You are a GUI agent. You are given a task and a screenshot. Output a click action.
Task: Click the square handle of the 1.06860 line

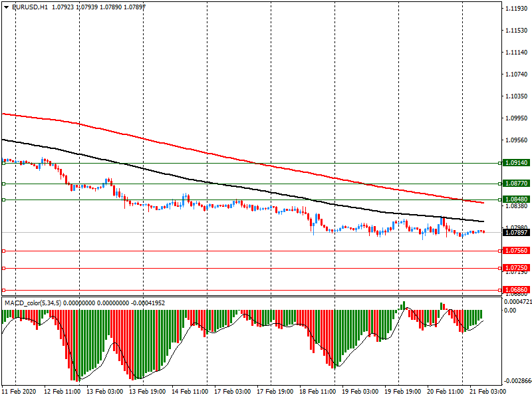[4, 291]
